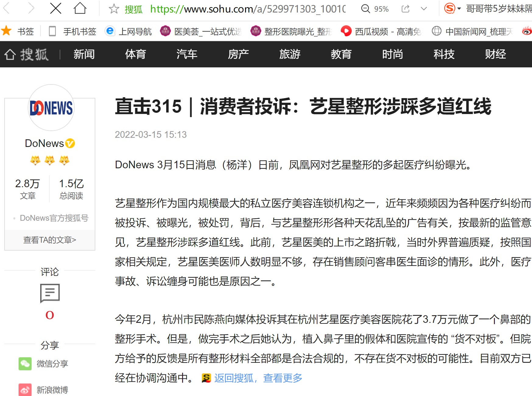Click the Weibo eye icon in bookmarks bar

527,31
